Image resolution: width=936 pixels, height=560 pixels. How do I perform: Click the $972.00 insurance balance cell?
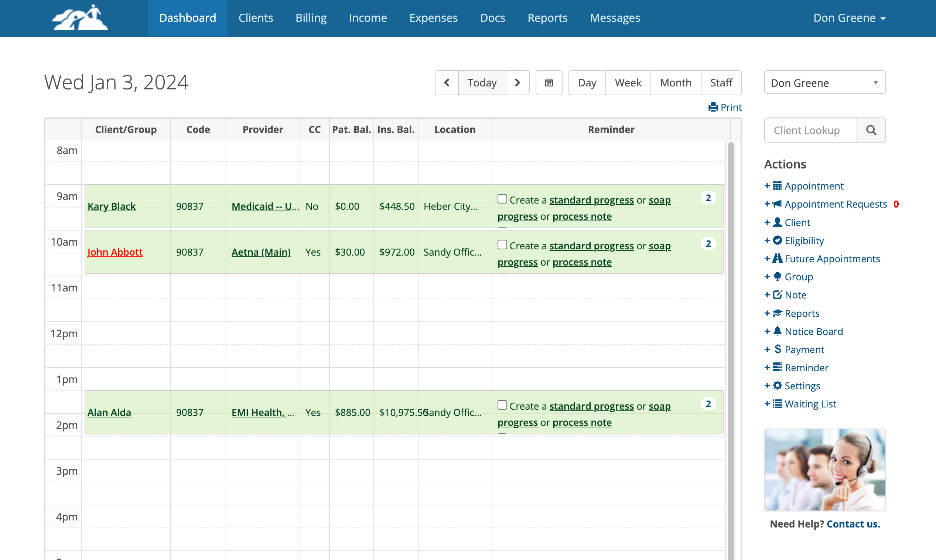point(397,252)
